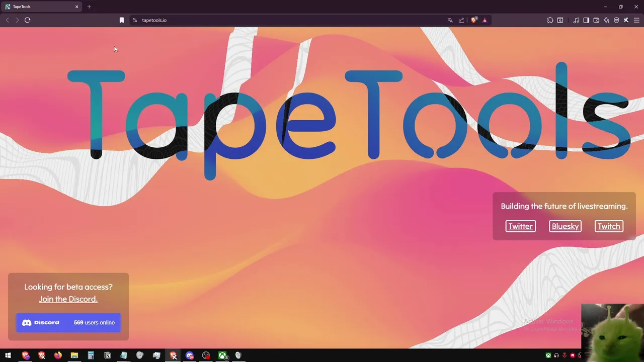Open the Extensions puzzle icon

(550, 20)
